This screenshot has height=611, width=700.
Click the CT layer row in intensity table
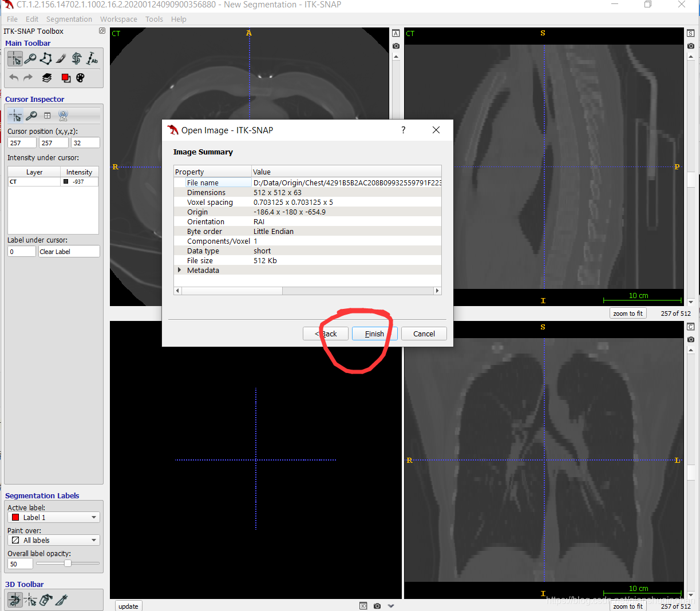pyautogui.click(x=53, y=181)
